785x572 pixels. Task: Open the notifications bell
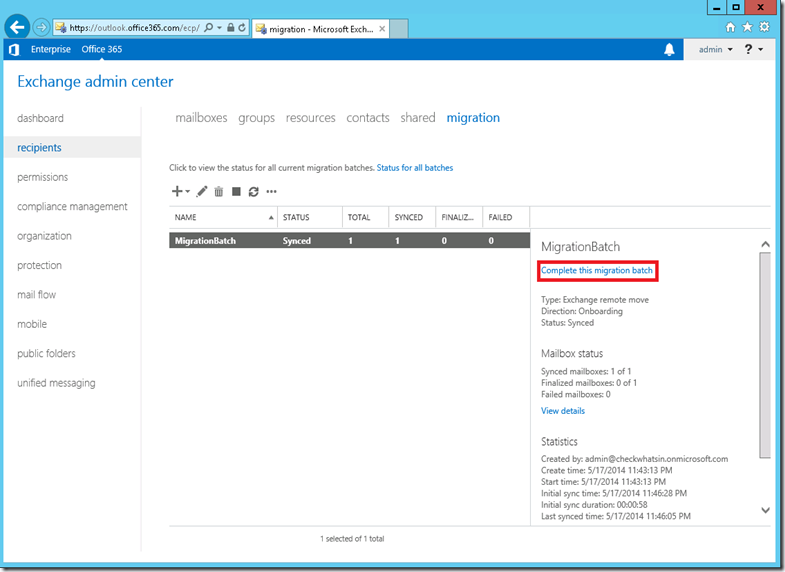point(669,50)
